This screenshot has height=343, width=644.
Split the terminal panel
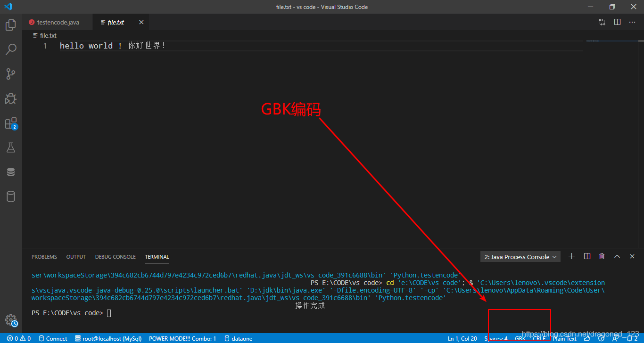point(587,256)
